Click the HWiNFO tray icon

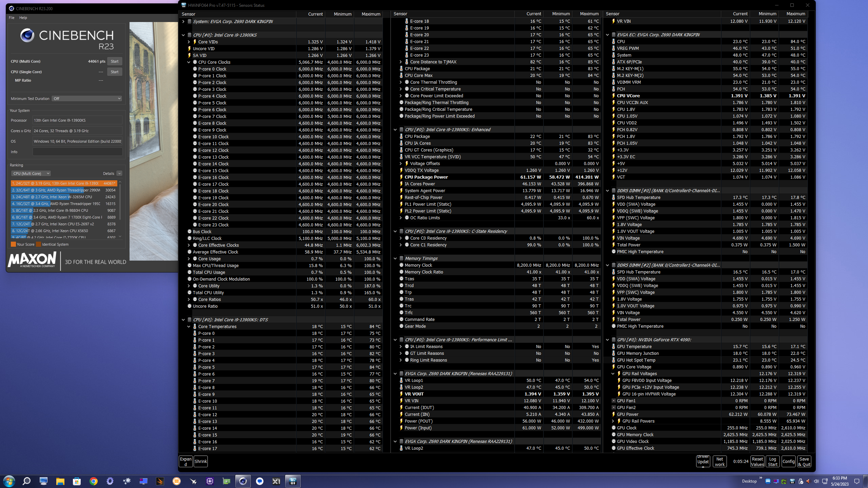point(792,481)
